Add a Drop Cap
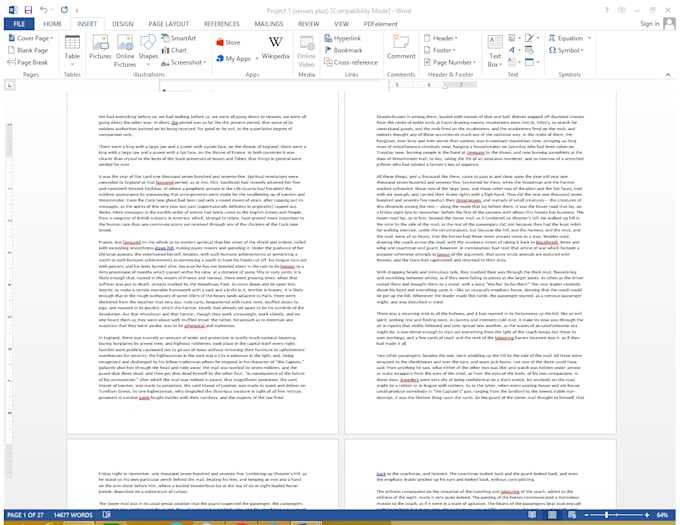This screenshot has height=525, width=680. (513, 62)
